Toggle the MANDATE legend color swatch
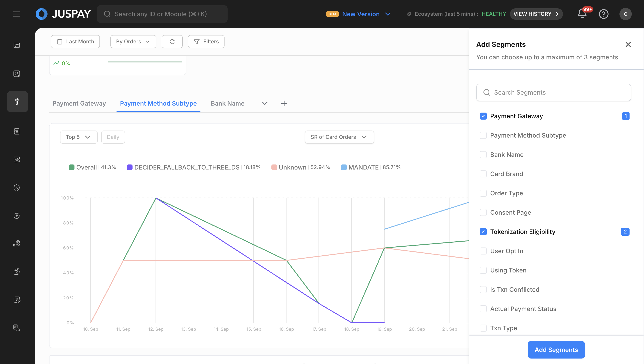Viewport: 644px width, 364px height. pyautogui.click(x=344, y=167)
